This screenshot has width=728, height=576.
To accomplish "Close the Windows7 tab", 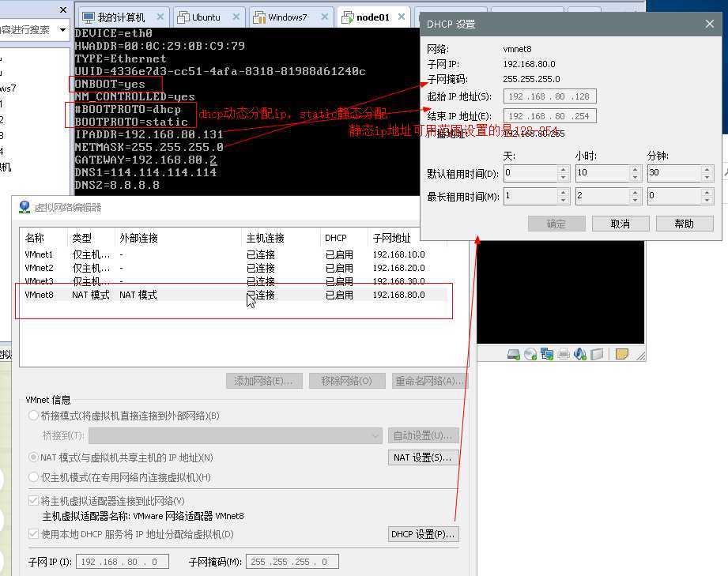I will [x=325, y=17].
